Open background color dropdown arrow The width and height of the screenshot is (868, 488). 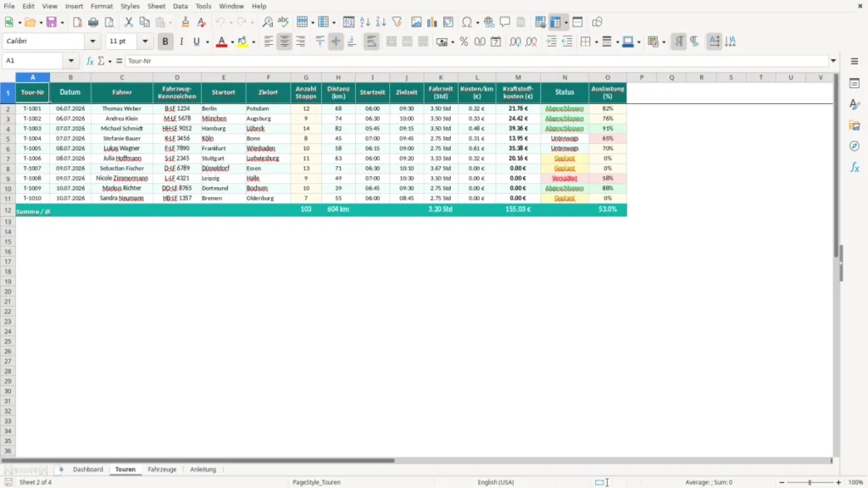tap(253, 42)
